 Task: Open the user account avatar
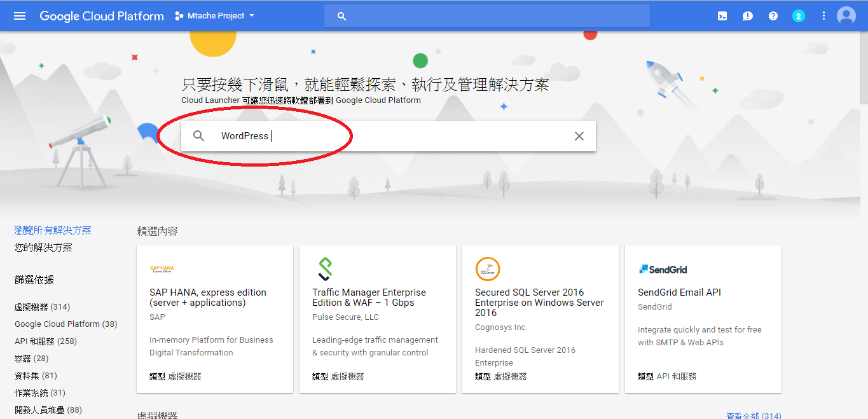click(846, 16)
